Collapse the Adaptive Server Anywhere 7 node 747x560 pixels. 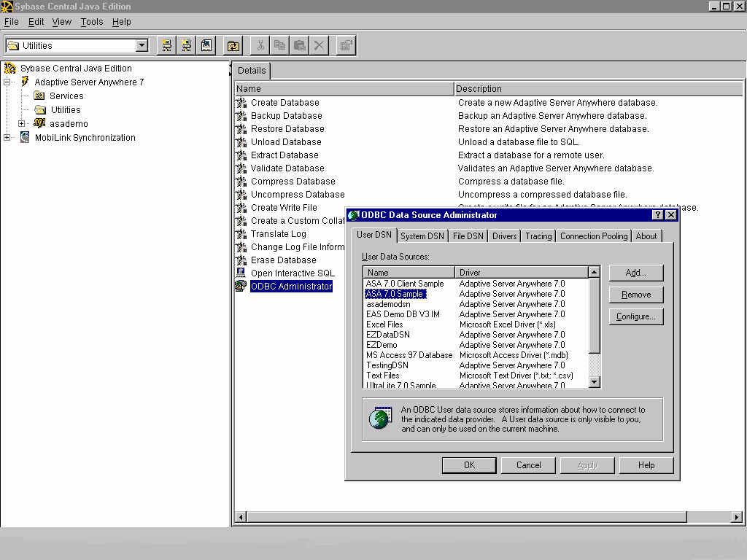7,82
